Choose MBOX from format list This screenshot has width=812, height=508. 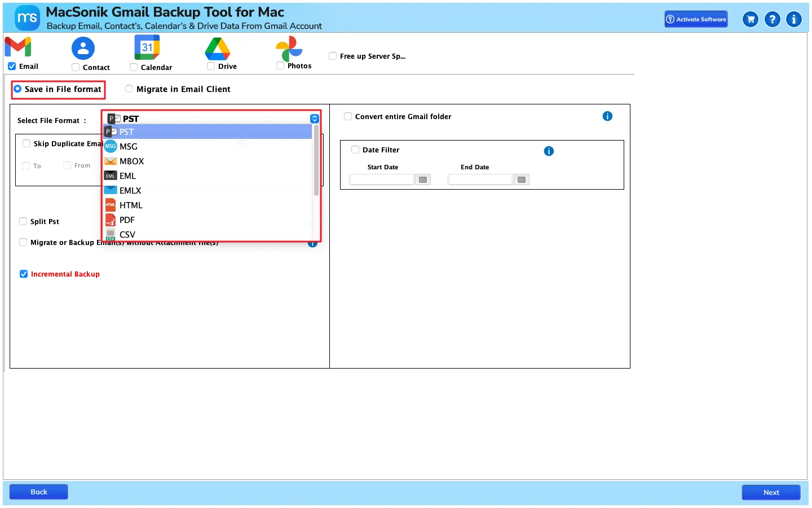point(208,161)
